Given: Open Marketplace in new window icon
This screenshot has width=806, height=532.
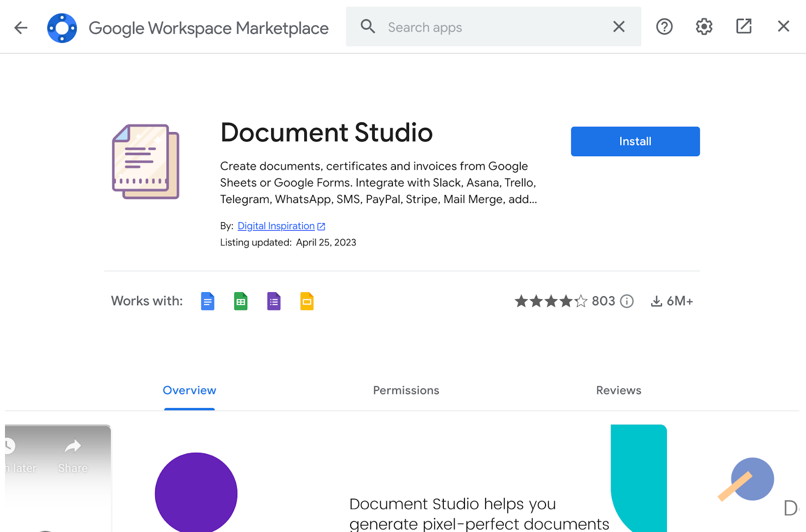Looking at the screenshot, I should (x=744, y=26).
